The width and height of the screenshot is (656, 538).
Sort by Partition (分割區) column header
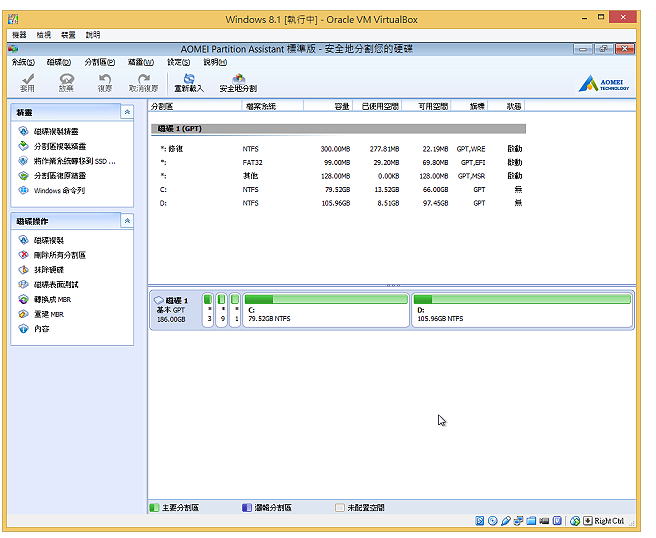tap(195, 106)
